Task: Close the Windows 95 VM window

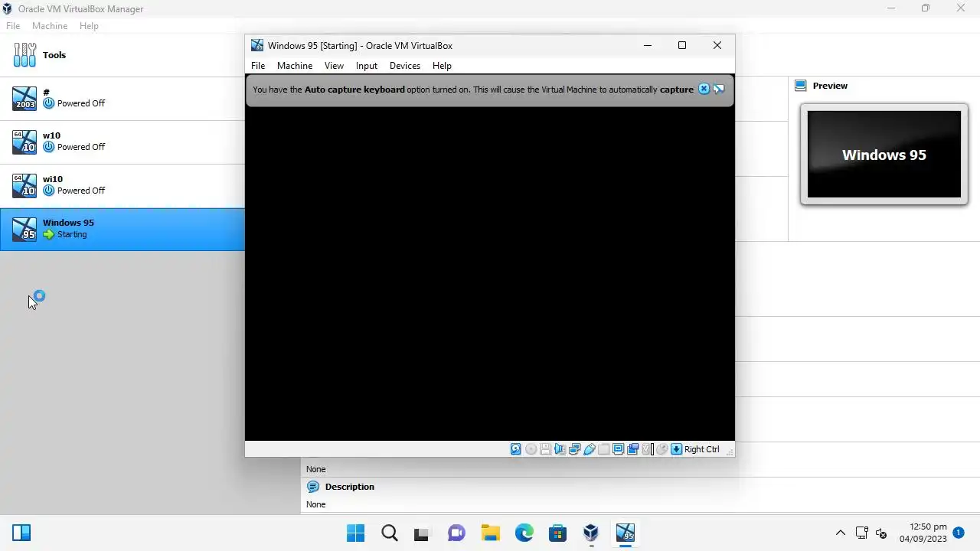Action: point(717,45)
